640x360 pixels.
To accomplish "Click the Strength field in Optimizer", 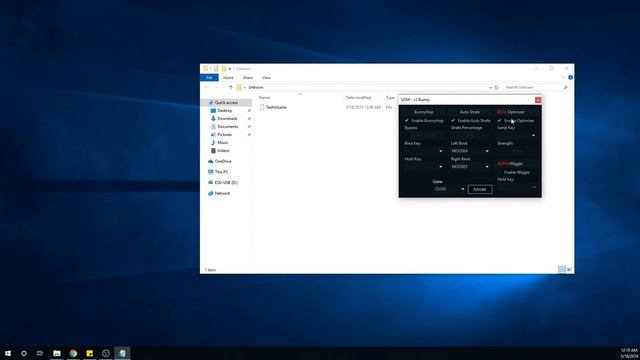I will click(516, 151).
